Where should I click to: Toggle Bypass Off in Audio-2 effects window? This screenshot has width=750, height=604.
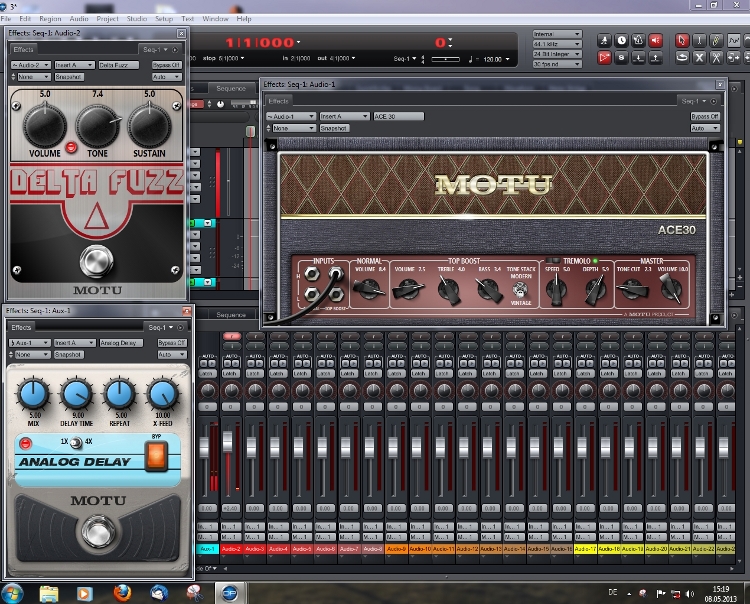[166, 65]
